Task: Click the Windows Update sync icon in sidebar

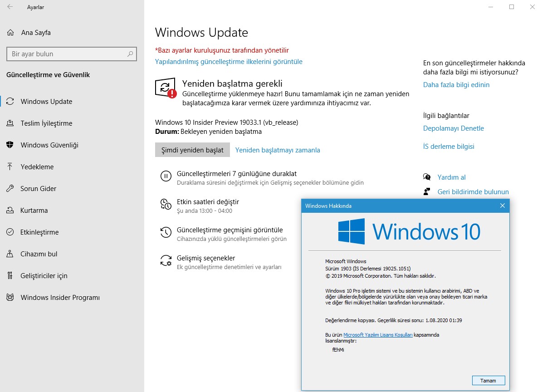Action: pyautogui.click(x=10, y=101)
